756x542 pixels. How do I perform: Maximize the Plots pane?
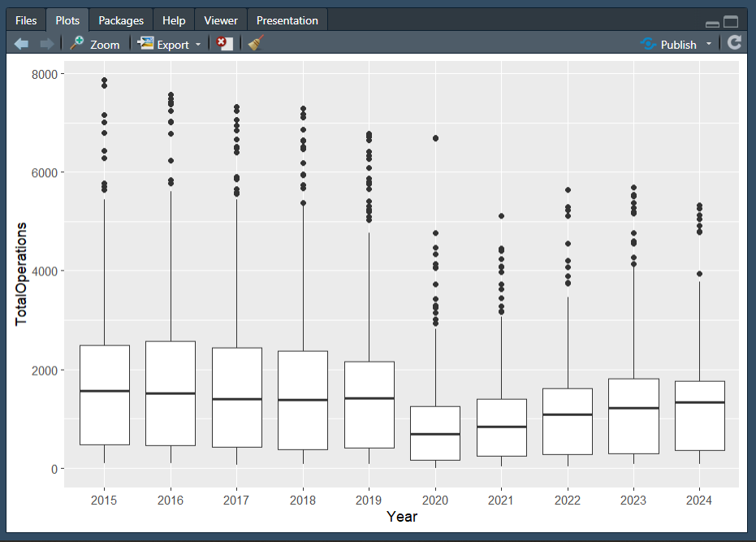click(x=731, y=23)
